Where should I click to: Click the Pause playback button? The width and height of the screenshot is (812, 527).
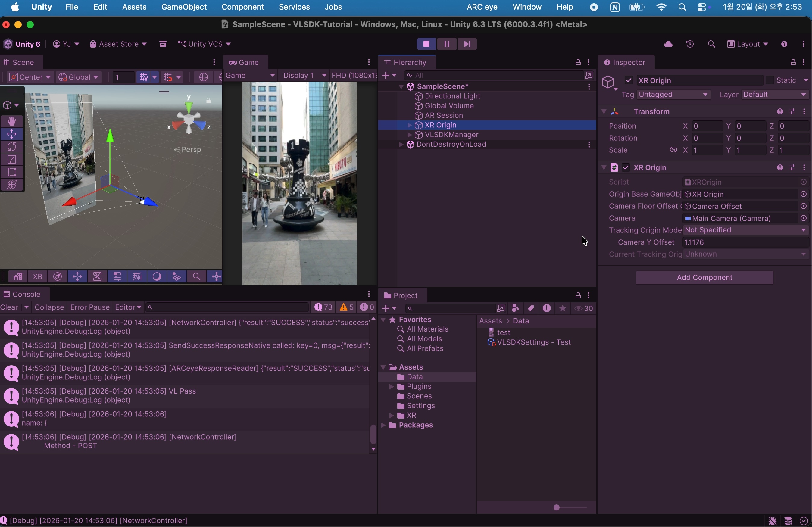coord(447,44)
